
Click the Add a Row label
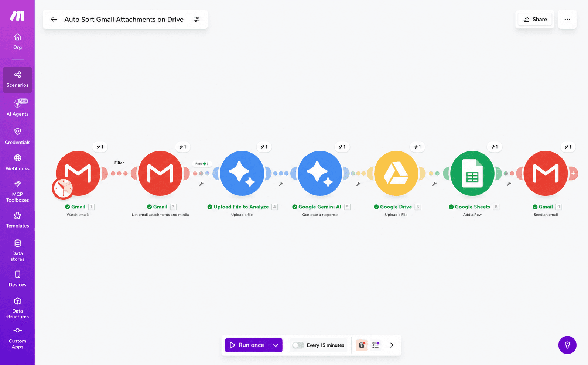coord(472,215)
